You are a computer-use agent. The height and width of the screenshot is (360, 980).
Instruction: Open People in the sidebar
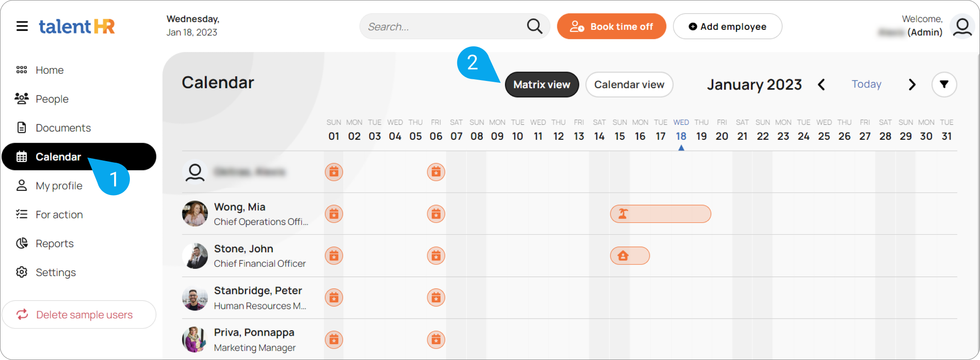(52, 99)
